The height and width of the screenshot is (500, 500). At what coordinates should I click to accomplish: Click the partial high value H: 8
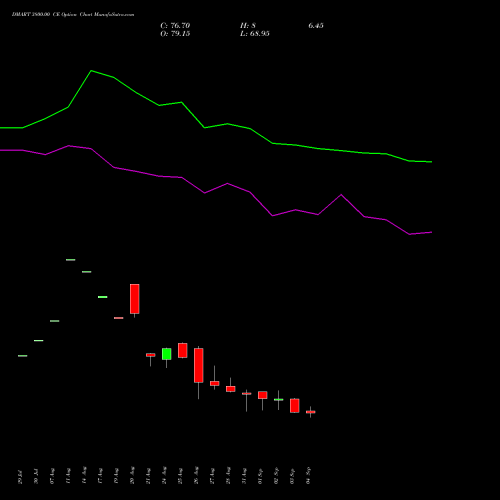tap(248, 26)
